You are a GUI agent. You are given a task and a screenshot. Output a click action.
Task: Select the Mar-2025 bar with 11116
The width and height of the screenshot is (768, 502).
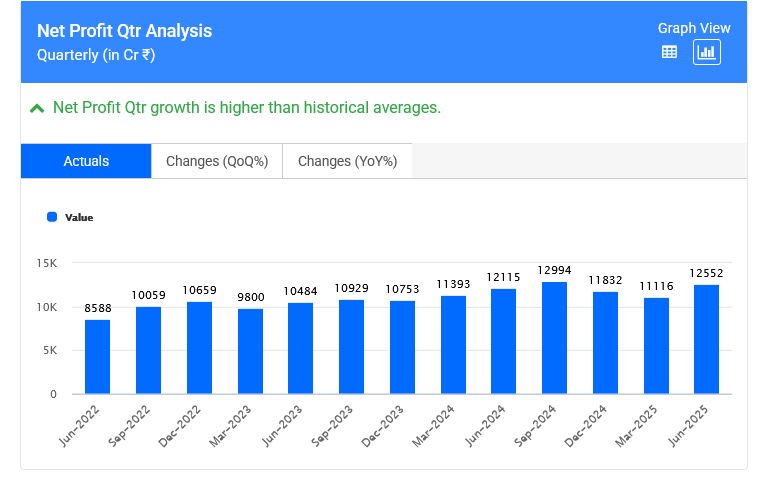pyautogui.click(x=656, y=345)
